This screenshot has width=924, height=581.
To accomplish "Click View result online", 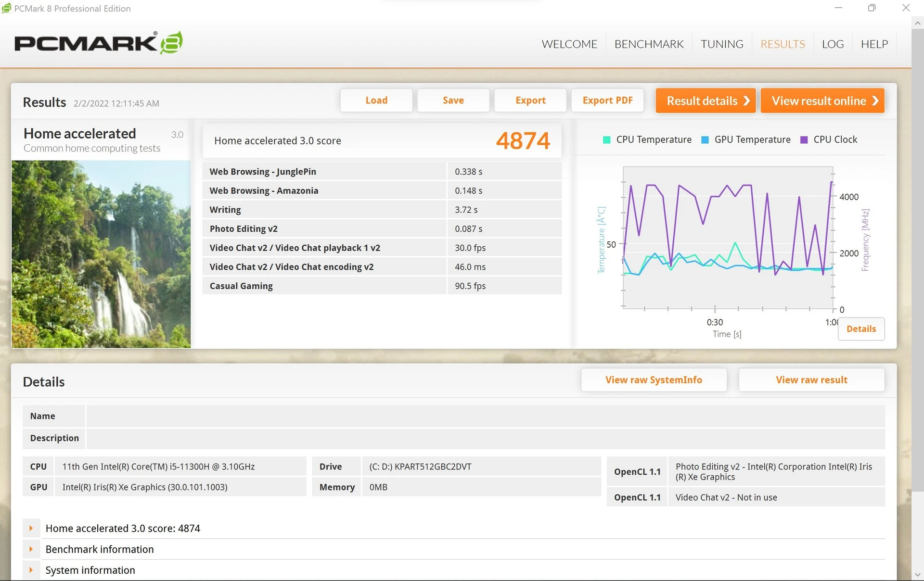I will tap(822, 101).
